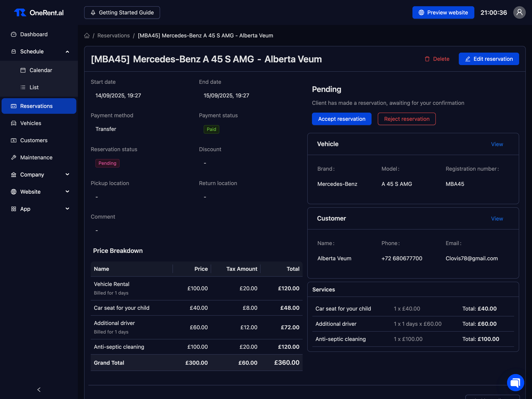Open Dashboard from sidebar

[x=34, y=34]
